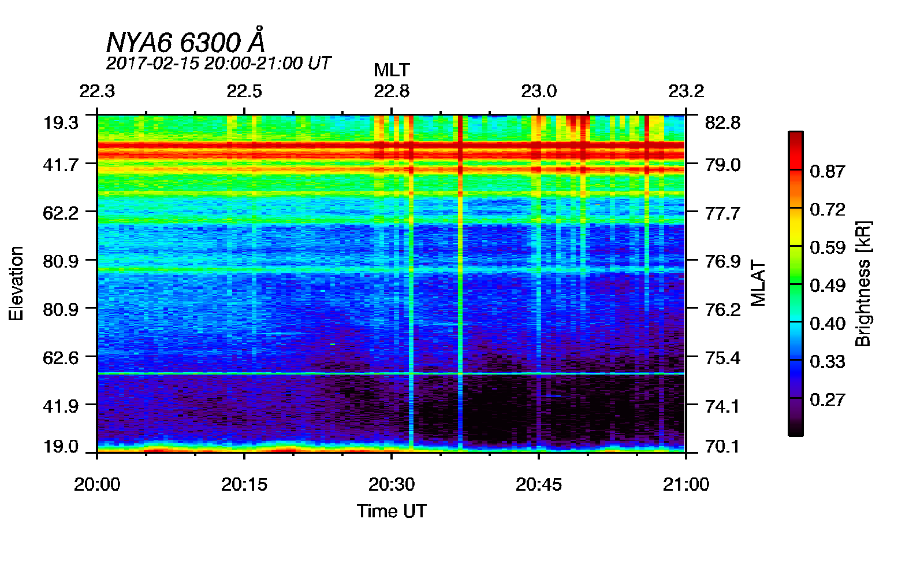The width and height of the screenshot is (924, 578).
Task: Click the 'Brightness [kR]' colorbar label
Action: [x=863, y=283]
